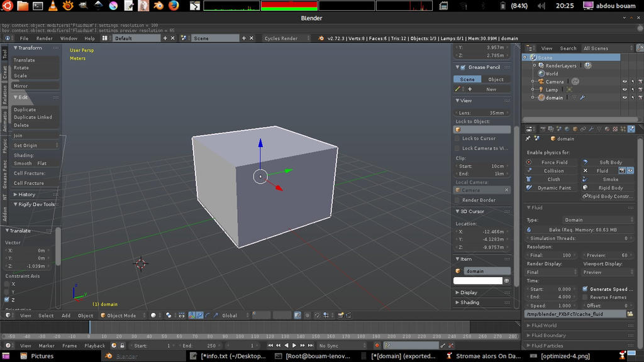Open the Material sphere properties tab
644x362 pixels.
coord(607,129)
